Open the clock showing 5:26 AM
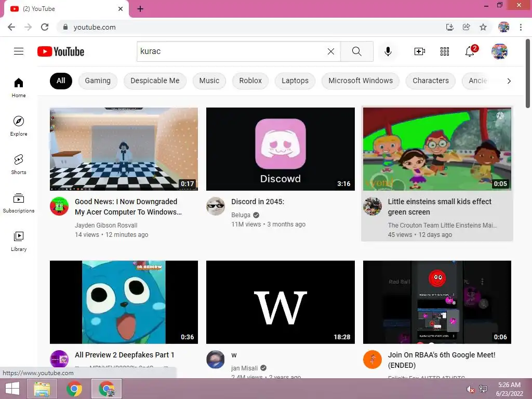The height and width of the screenshot is (399, 532). pos(510,389)
